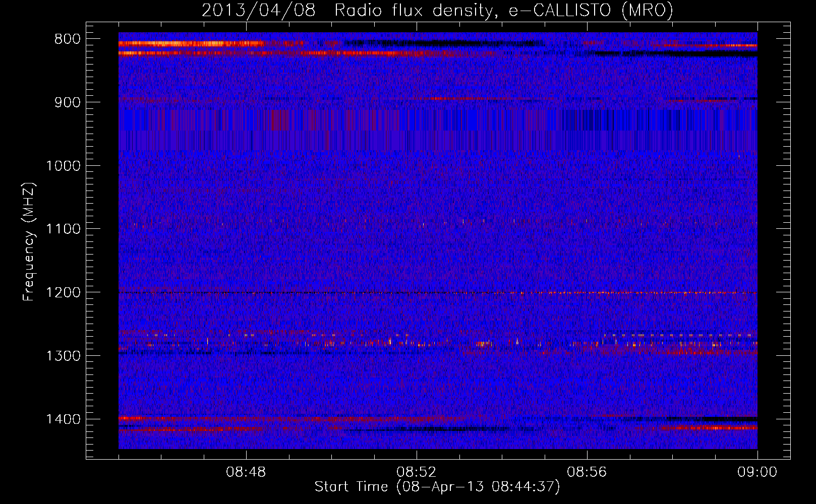Select the 09:00 time tick label
Image resolution: width=816 pixels, height=504 pixels.
point(757,472)
